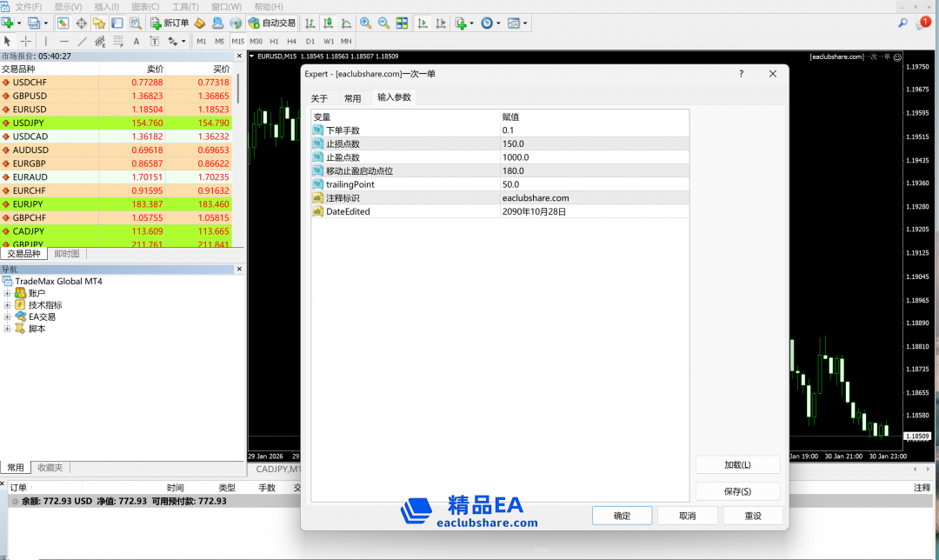Select the text label 'A' tool

point(137,41)
